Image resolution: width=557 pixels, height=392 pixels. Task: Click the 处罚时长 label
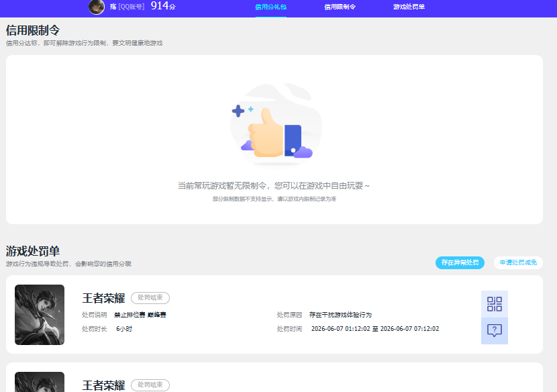click(94, 329)
